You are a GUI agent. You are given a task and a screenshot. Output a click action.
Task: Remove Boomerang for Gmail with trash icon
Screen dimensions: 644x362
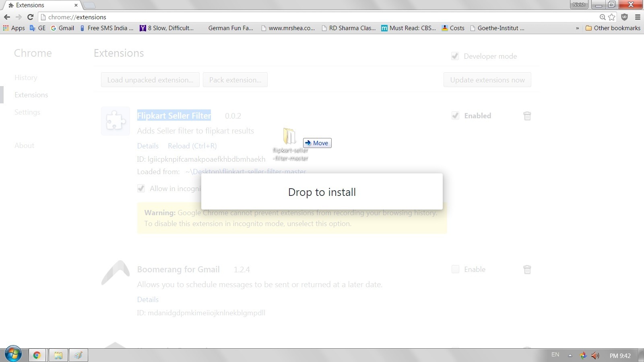pyautogui.click(x=527, y=269)
